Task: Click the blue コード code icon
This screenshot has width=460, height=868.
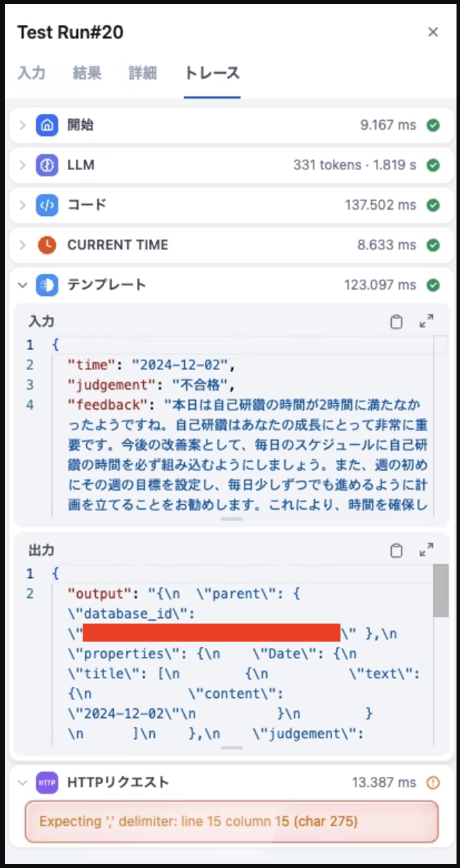Action: tap(47, 205)
